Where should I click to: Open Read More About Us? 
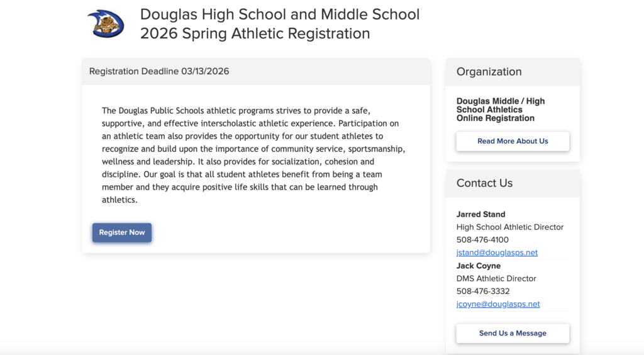coord(513,141)
